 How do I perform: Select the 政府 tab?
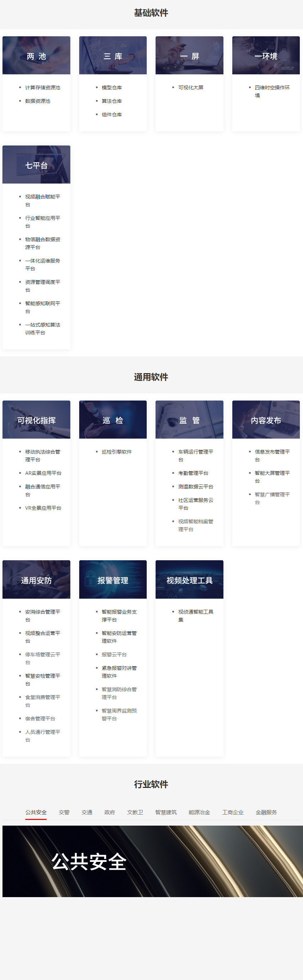point(110,812)
